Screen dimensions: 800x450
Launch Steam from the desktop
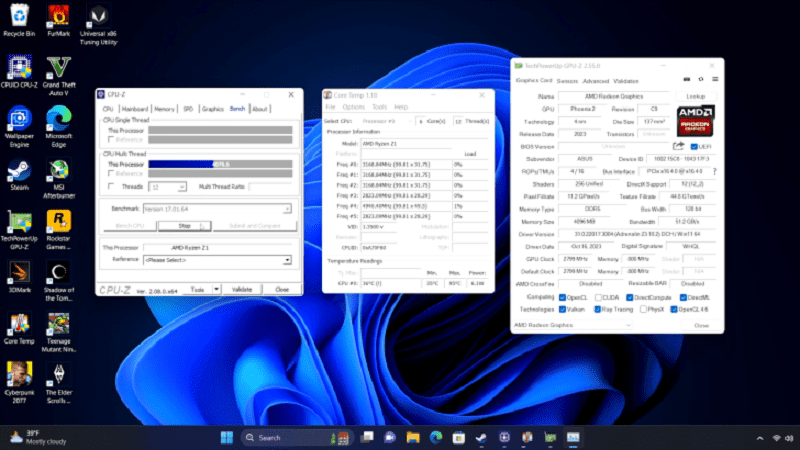19,175
